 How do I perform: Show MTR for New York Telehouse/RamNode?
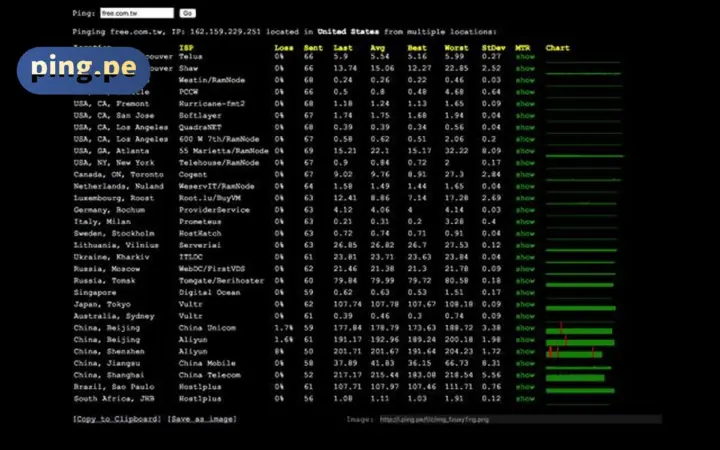tap(525, 163)
